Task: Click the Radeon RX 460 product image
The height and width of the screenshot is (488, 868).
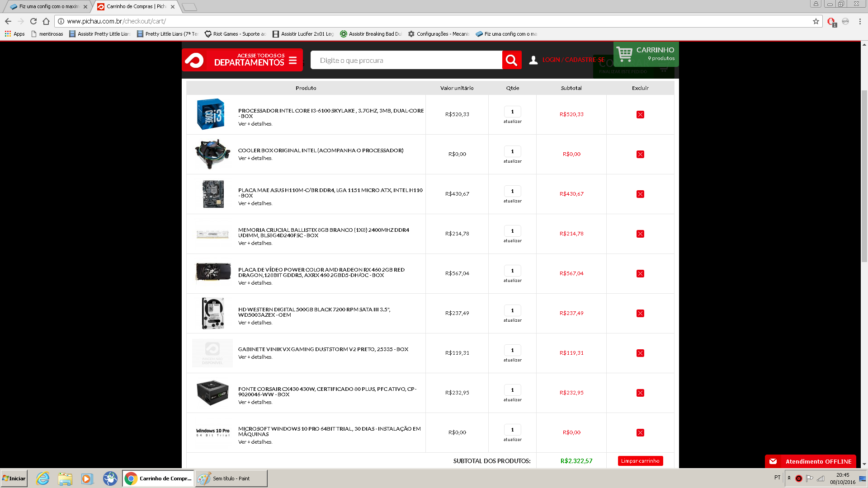Action: (212, 272)
